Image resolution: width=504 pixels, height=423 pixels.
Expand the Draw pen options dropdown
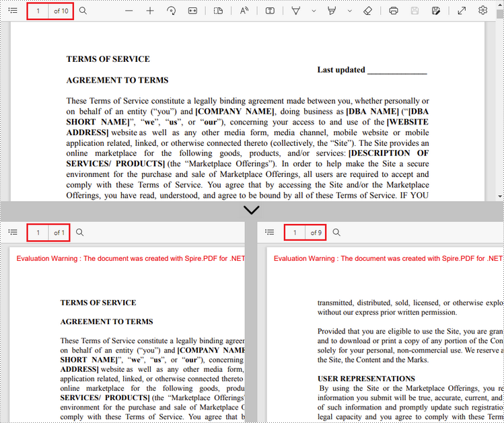(314, 11)
